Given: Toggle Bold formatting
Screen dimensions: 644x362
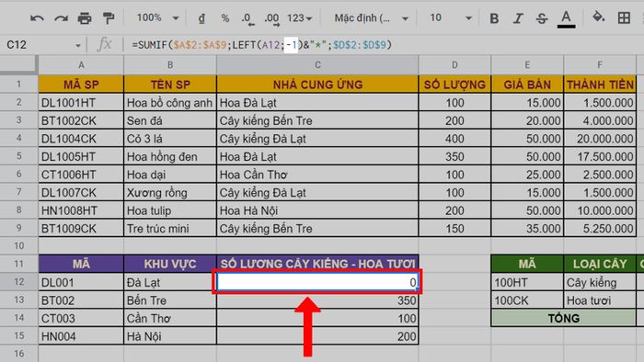Looking at the screenshot, I should coord(495,18).
